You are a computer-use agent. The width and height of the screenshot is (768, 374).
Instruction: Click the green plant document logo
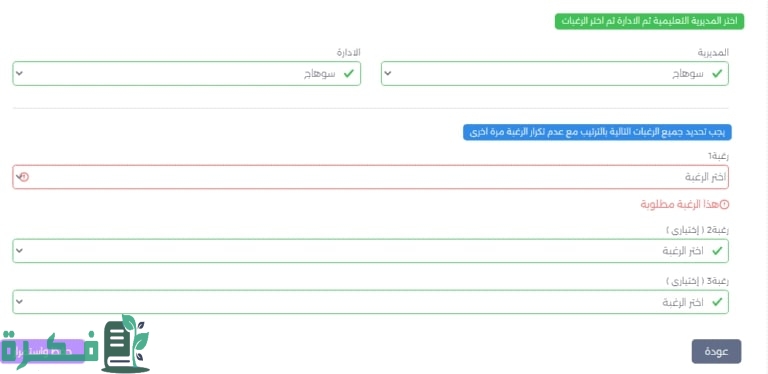click(x=126, y=344)
